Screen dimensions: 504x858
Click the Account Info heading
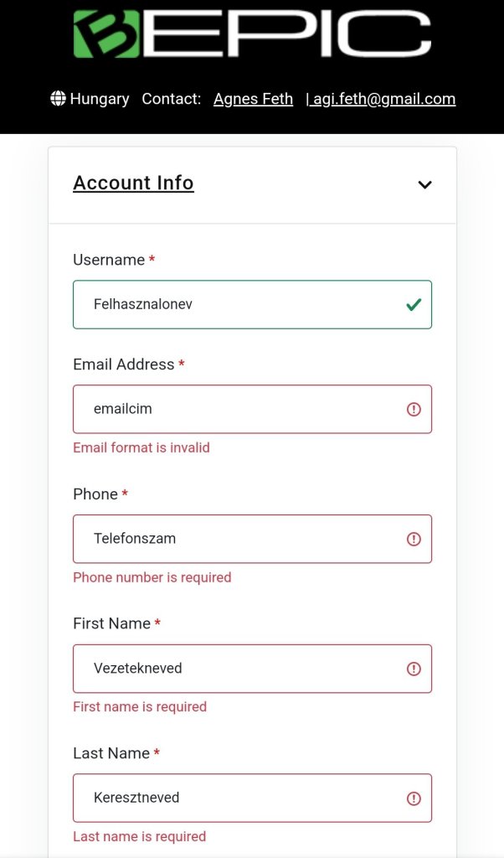point(133,183)
